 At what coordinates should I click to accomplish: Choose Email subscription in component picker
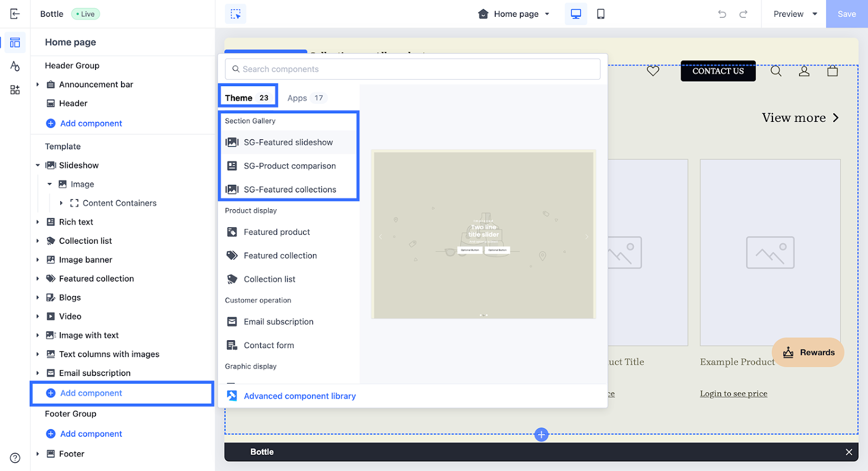(x=289, y=322)
